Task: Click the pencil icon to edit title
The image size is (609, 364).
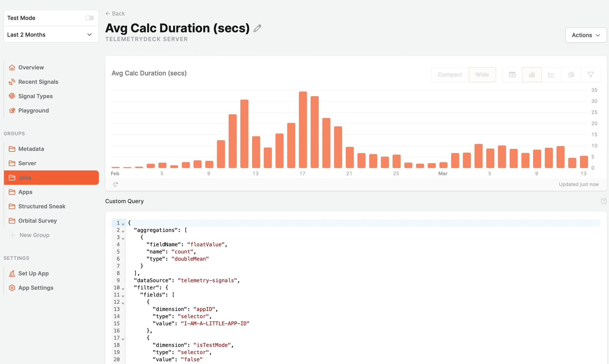Action: (x=257, y=28)
